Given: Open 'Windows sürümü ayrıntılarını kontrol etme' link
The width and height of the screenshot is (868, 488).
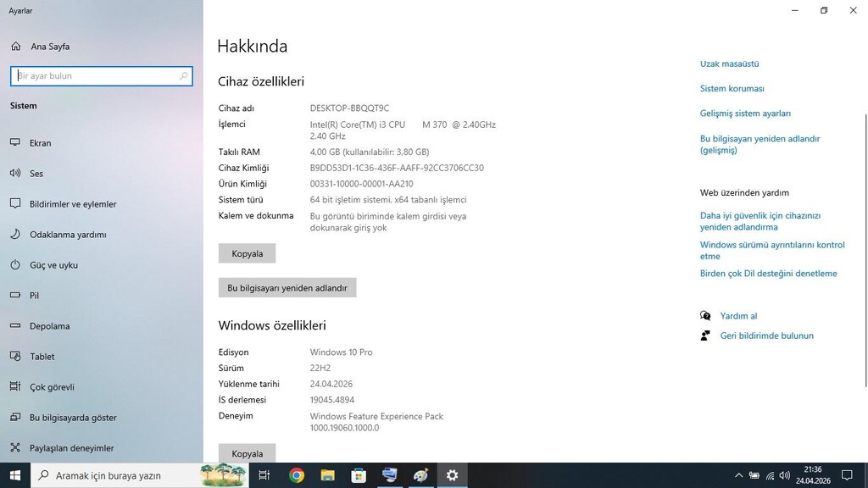Looking at the screenshot, I should 772,251.
